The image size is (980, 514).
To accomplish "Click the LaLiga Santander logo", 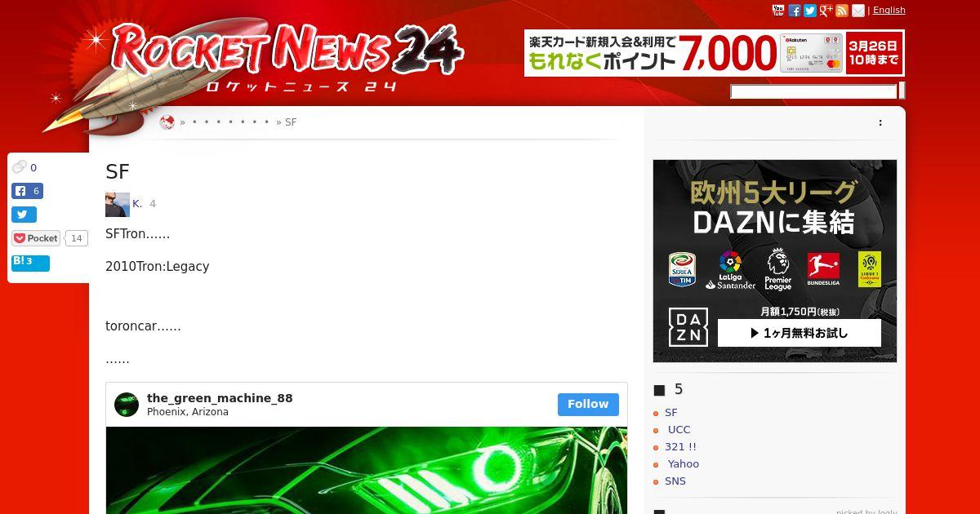I will pyautogui.click(x=730, y=270).
